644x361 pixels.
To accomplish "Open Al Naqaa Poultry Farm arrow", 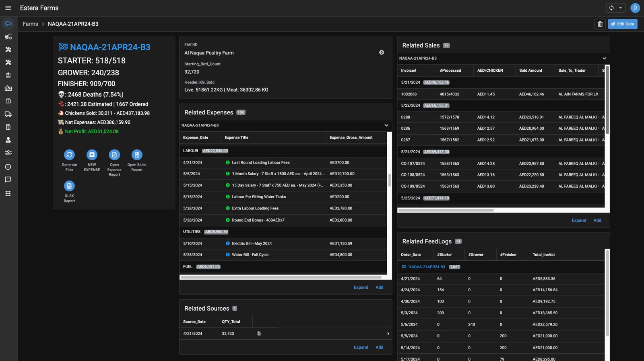I will (x=382, y=52).
